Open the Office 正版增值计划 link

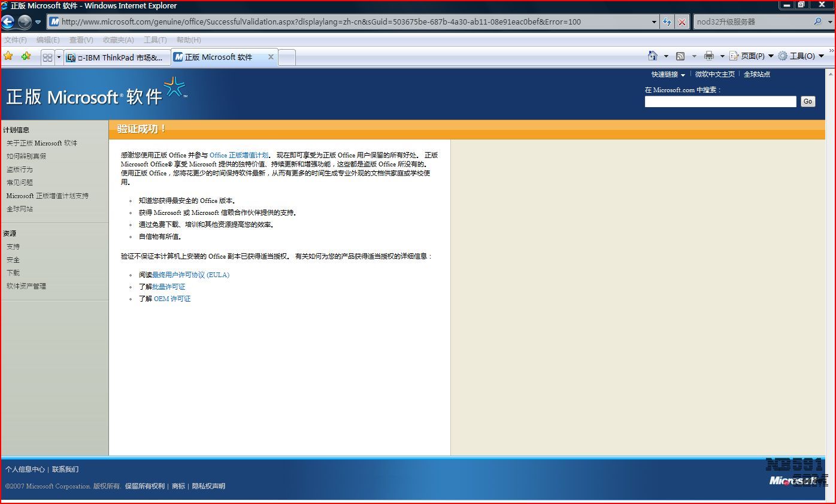point(238,155)
